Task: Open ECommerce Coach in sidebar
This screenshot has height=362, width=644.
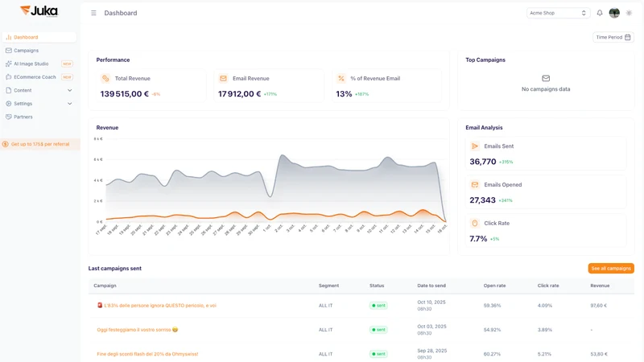Action: pos(39,76)
